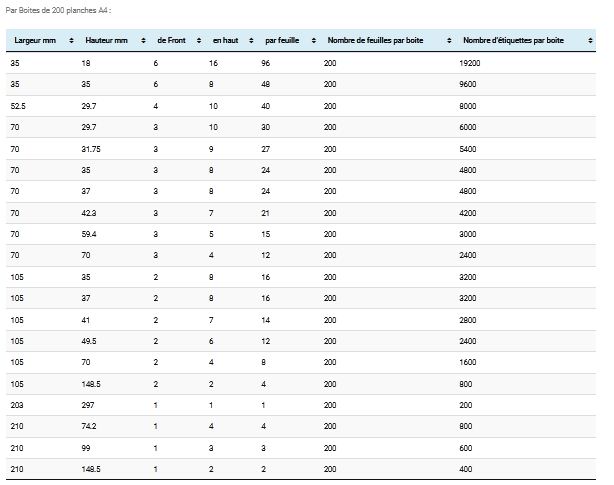The image size is (614, 485).
Task: Select the Hauteur mm column header text
Action: (x=107, y=40)
